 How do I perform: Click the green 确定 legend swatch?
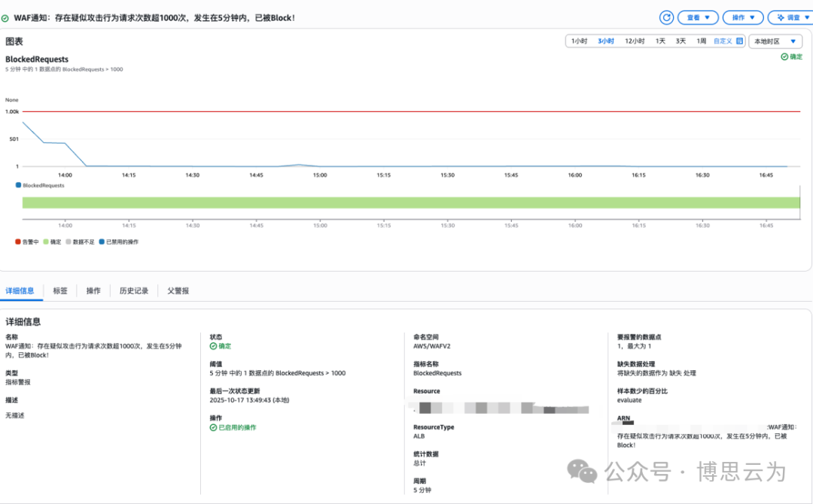pos(46,241)
